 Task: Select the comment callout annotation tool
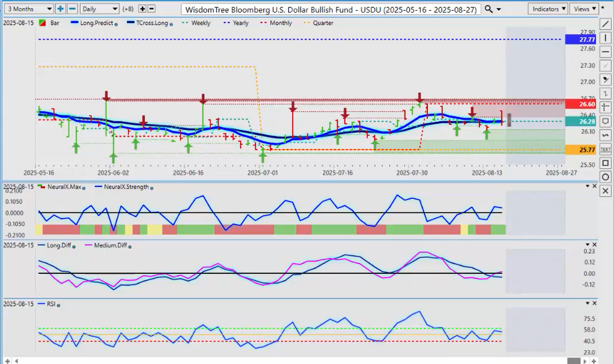606,121
